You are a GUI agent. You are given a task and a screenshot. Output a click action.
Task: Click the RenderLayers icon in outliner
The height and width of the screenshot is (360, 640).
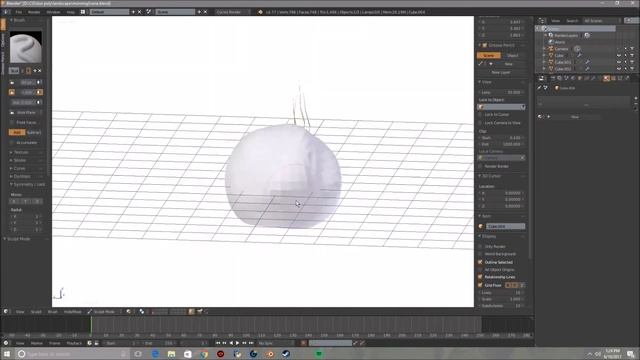[551, 36]
